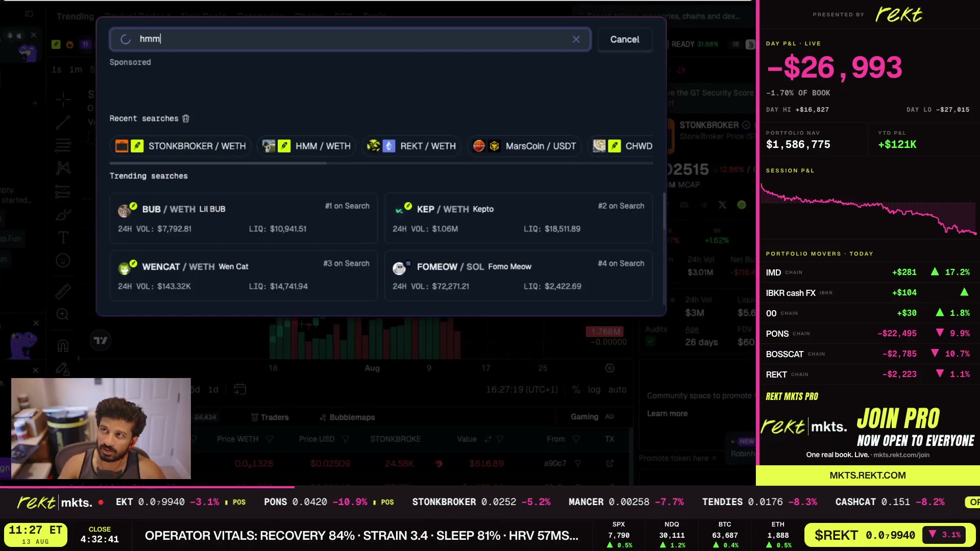
Task: Open chart settings gear beside the time axis
Action: pos(609,368)
